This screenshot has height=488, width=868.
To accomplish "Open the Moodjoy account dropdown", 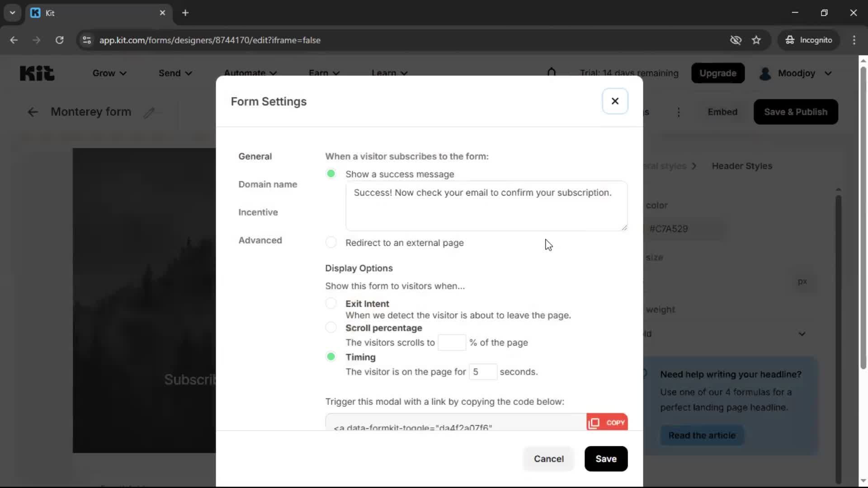I will click(797, 73).
